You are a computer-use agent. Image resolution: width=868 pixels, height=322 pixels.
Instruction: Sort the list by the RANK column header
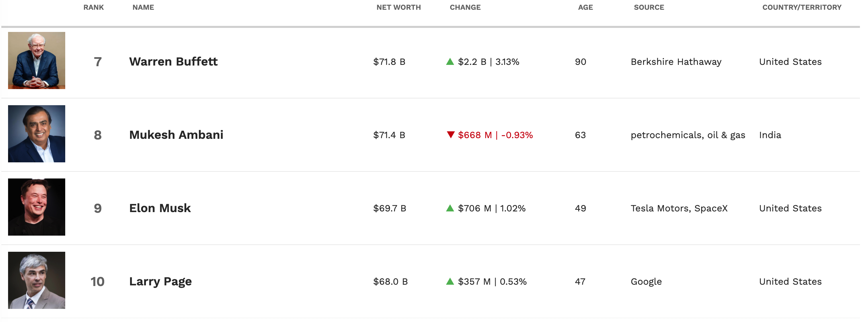[94, 7]
